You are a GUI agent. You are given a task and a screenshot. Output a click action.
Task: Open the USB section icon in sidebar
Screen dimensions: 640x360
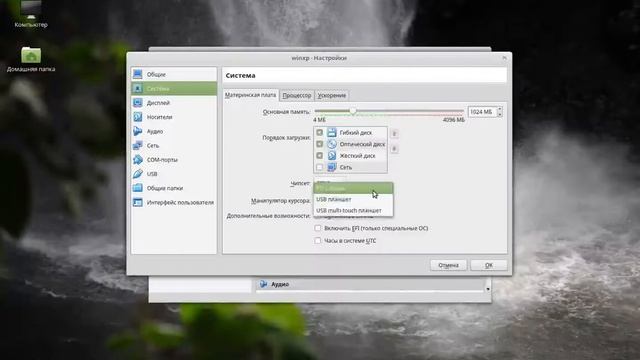point(138,174)
